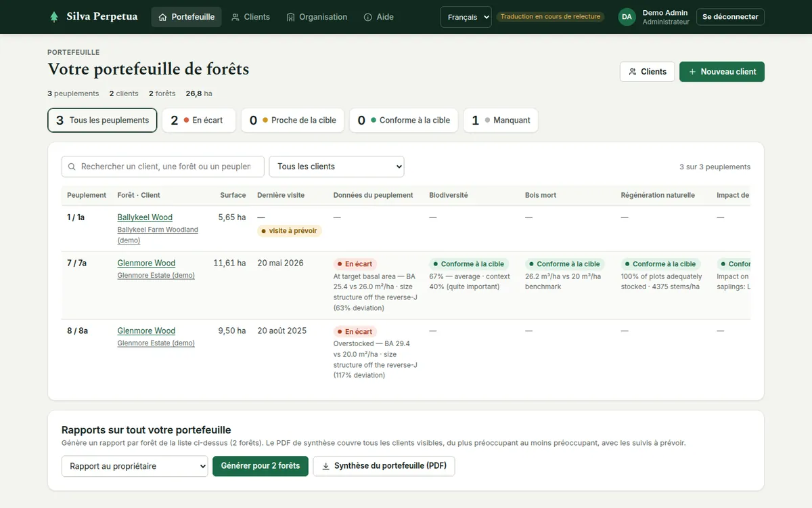This screenshot has height=508, width=812.
Task: Filter by 'Manquant' status
Action: pyautogui.click(x=501, y=121)
